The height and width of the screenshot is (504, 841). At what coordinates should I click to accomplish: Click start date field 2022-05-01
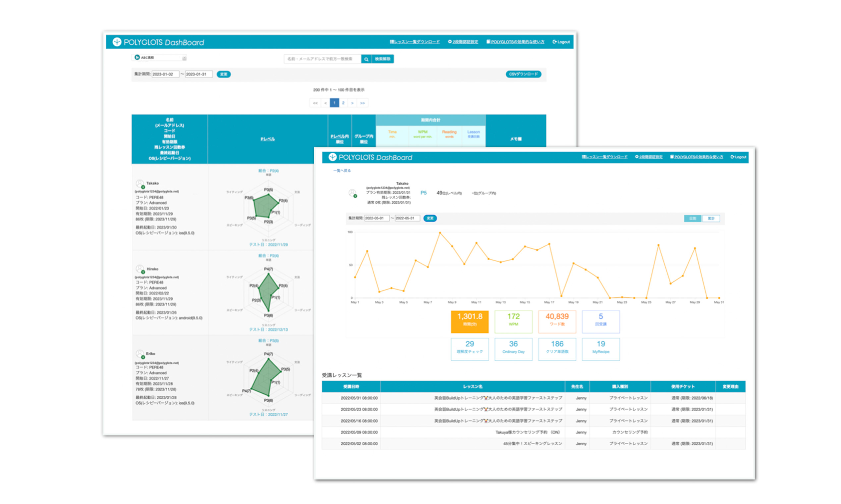376,218
